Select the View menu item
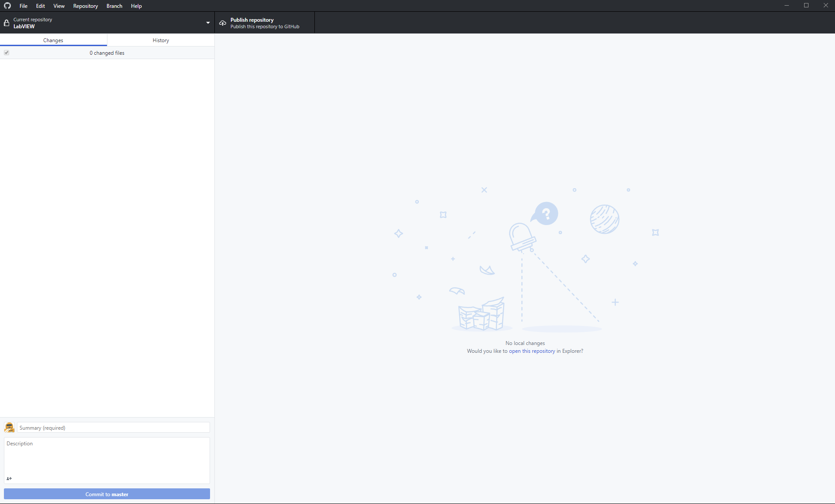The width and height of the screenshot is (835, 504). (58, 6)
